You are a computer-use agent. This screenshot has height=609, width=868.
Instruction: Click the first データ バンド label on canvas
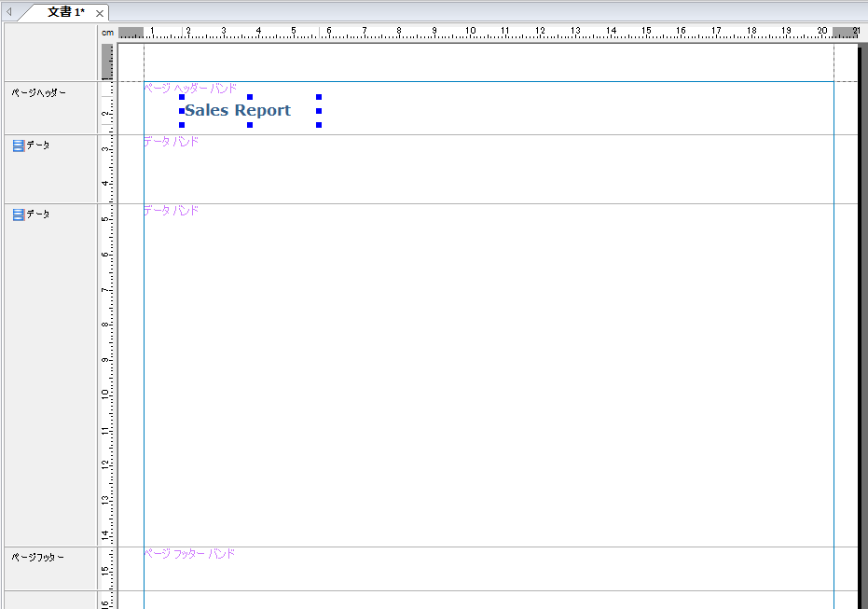[171, 142]
